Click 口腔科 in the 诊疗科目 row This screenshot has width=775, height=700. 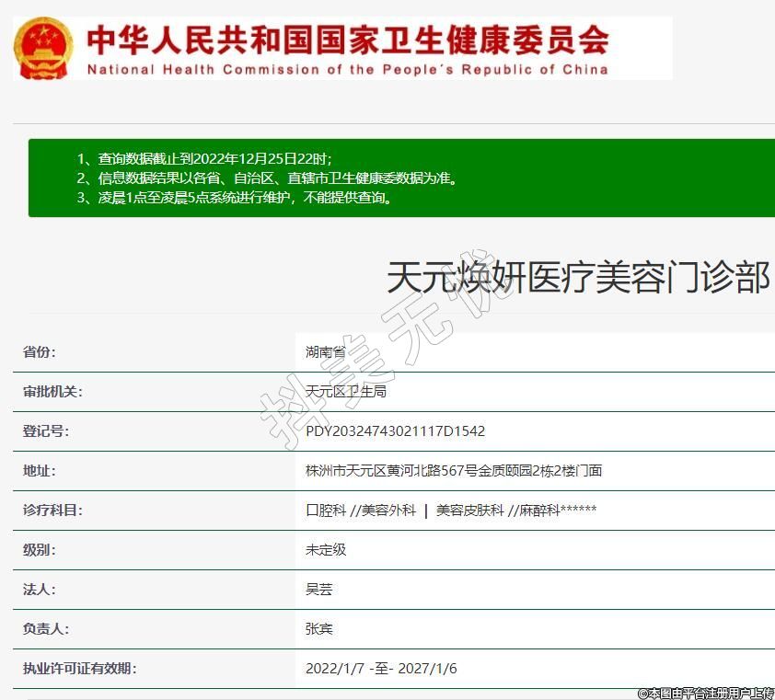[x=326, y=511]
